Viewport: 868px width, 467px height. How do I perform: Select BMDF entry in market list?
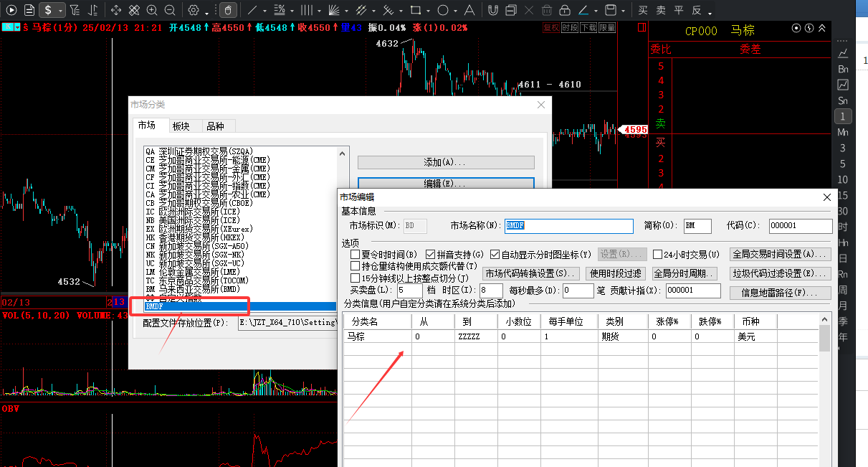point(239,306)
